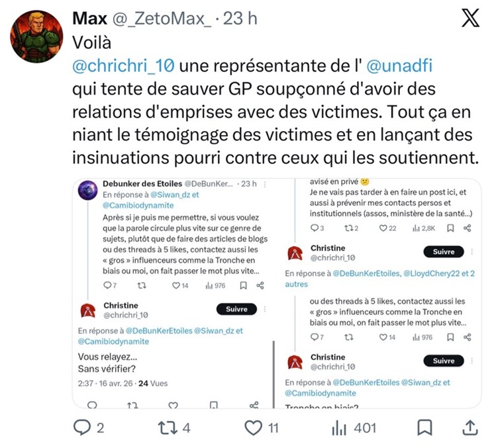View analytics showing 401 views
The height and width of the screenshot is (448, 492).
click(x=339, y=428)
